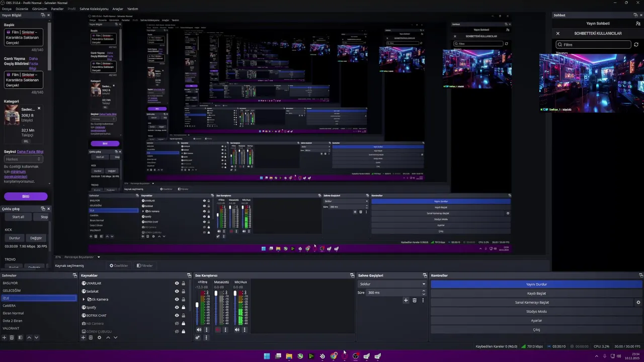
Task: Move source down arrow in Kaynaklar
Action: pos(115,337)
